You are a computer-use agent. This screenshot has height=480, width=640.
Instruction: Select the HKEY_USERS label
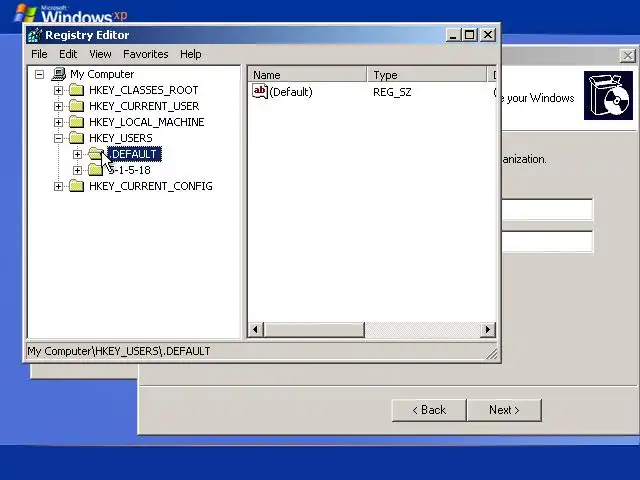[x=120, y=138]
